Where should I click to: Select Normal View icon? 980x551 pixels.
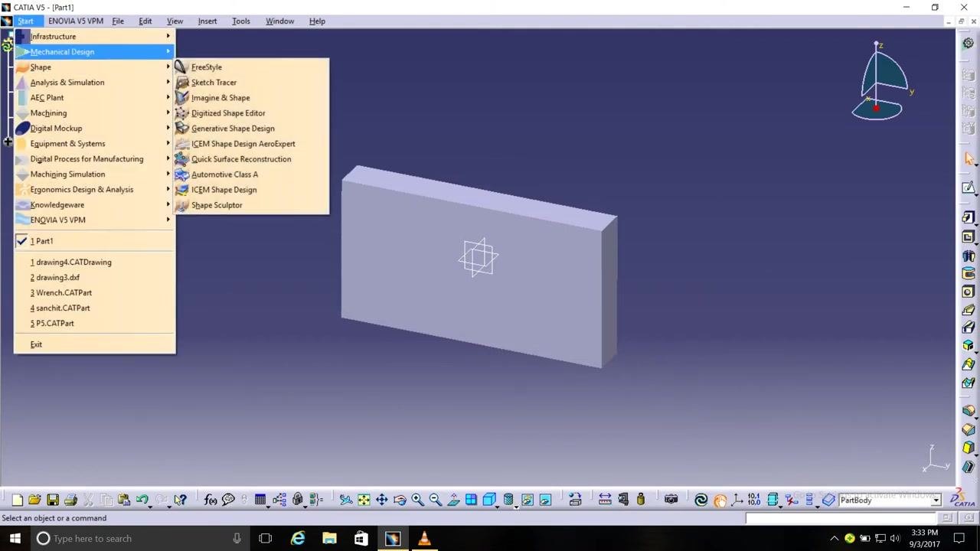click(453, 500)
